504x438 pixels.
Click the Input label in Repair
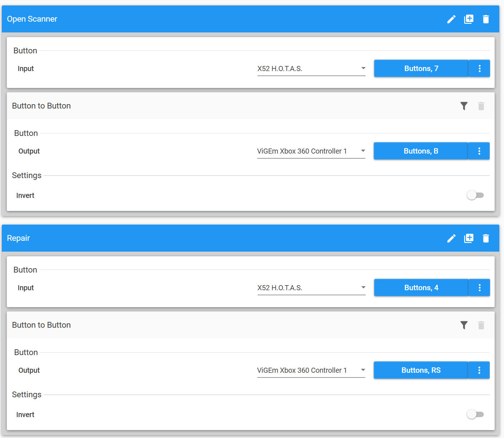(26, 288)
